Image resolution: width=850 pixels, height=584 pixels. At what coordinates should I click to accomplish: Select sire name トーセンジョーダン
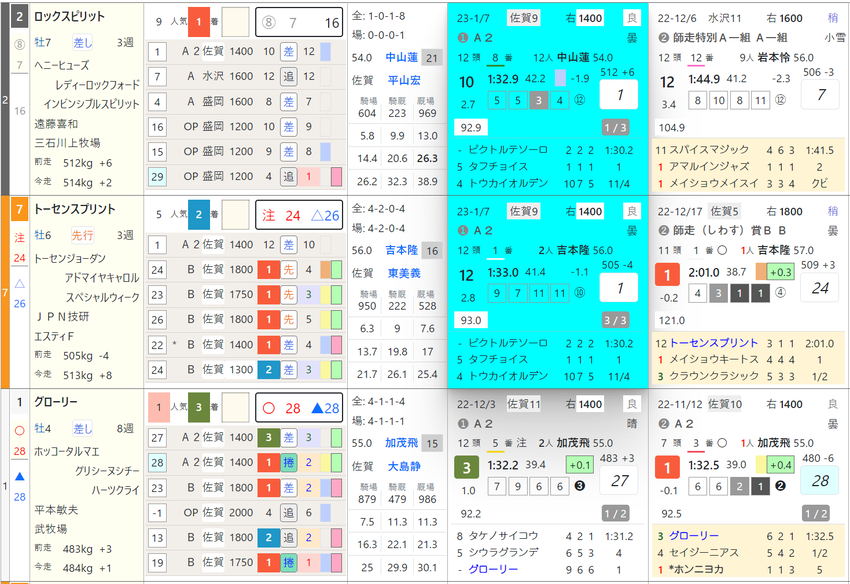point(69,258)
